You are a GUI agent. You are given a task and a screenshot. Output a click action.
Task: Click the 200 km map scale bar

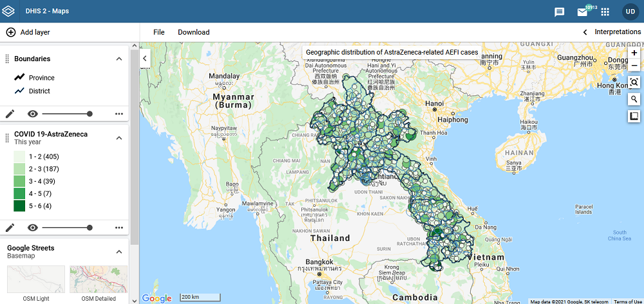(x=201, y=297)
